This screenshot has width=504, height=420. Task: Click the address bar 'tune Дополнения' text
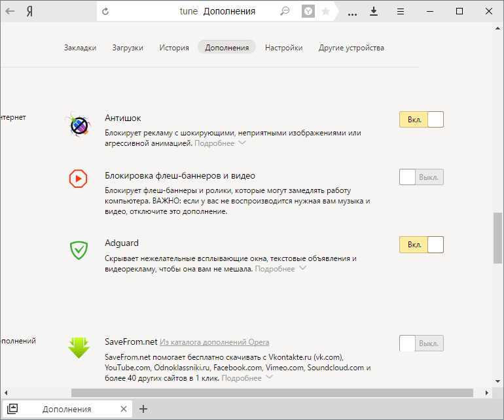[217, 11]
